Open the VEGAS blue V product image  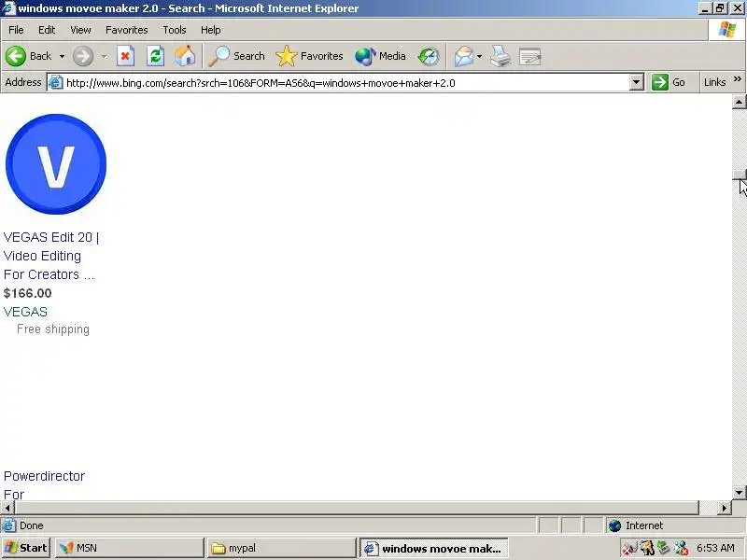point(56,164)
